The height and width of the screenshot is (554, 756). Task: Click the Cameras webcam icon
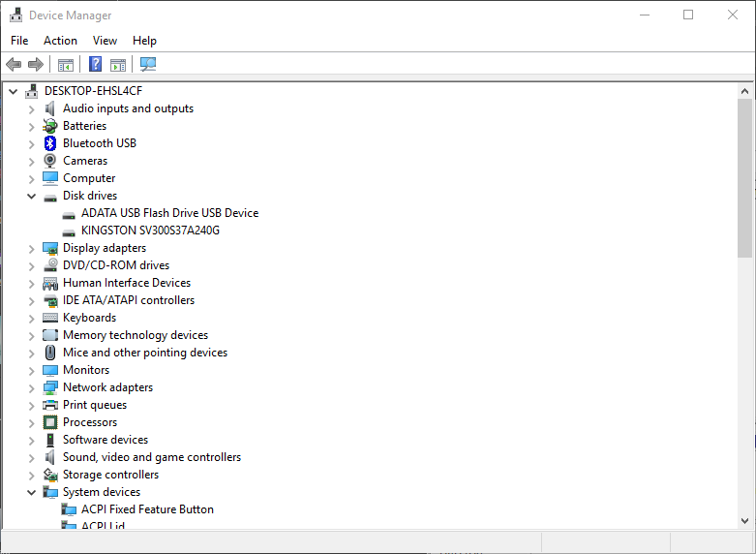(x=50, y=161)
